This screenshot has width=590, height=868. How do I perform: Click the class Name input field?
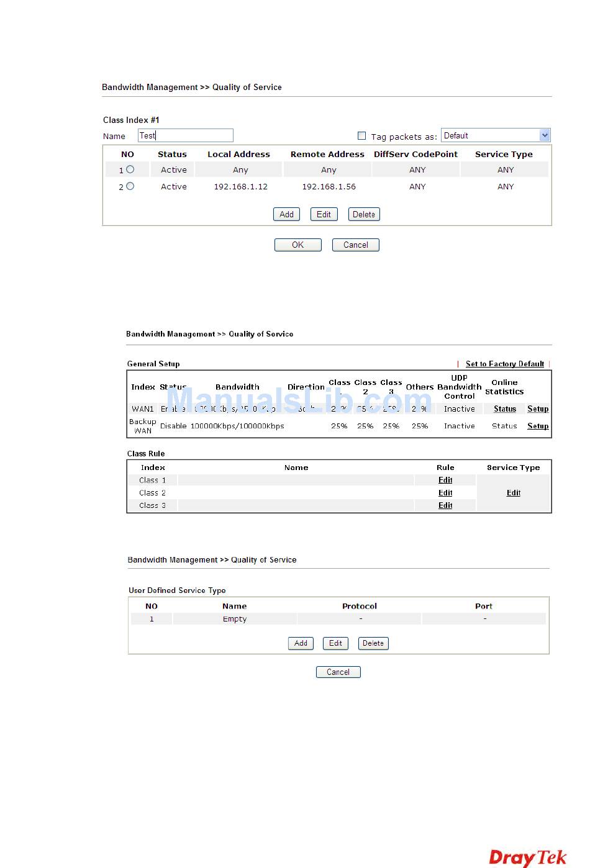[186, 135]
